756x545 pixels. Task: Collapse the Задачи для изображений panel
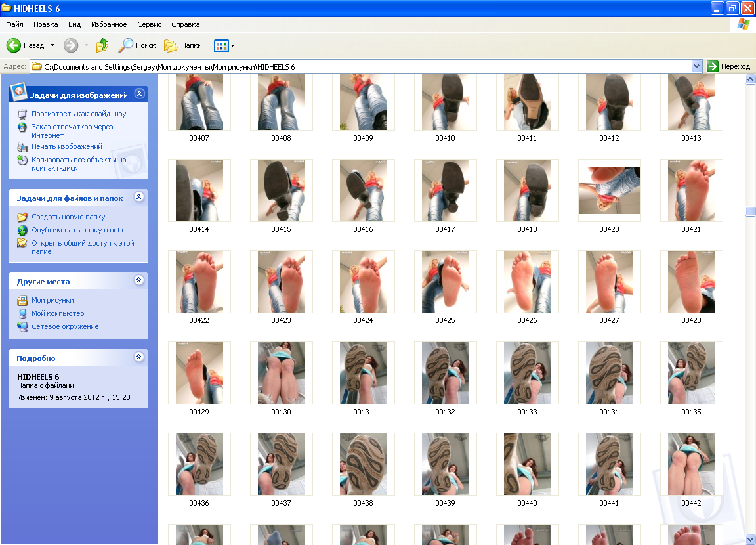(x=139, y=93)
